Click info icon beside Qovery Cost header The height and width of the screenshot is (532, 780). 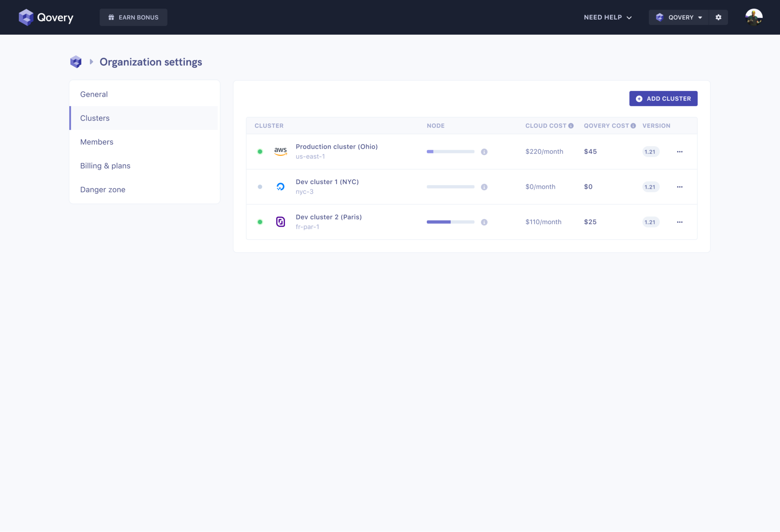(x=633, y=126)
